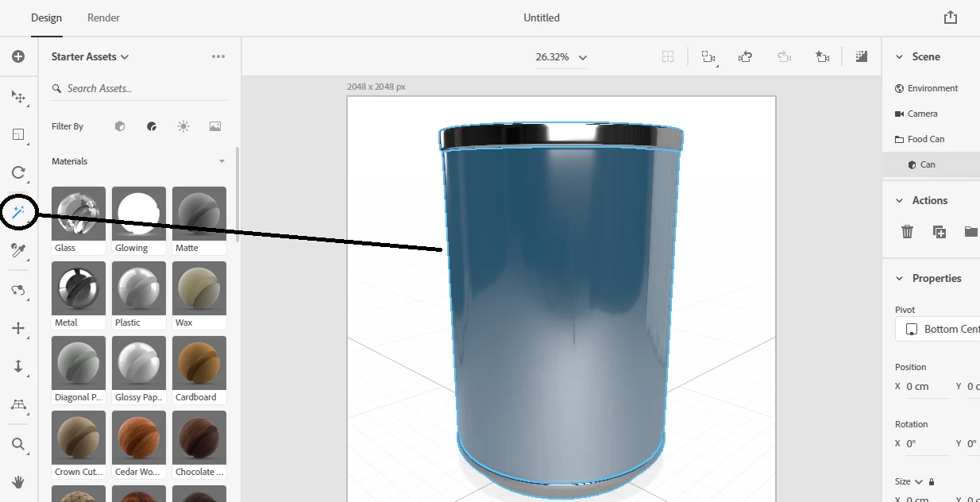Select the Zoom magnifier tool
980x502 pixels.
(18, 444)
